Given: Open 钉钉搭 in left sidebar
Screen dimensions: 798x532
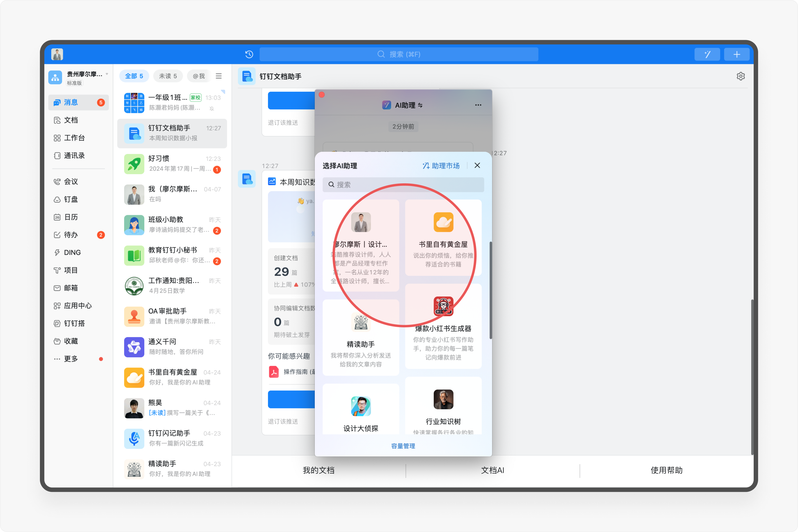Looking at the screenshot, I should (78, 323).
